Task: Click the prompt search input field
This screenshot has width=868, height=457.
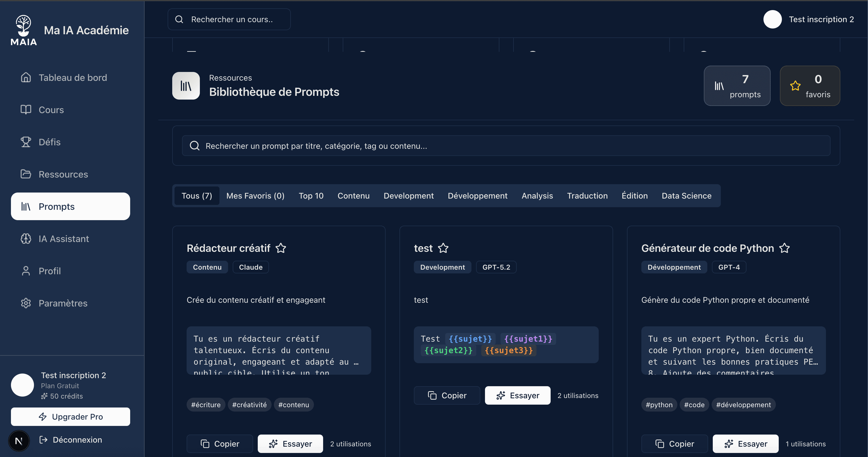Action: point(371,146)
